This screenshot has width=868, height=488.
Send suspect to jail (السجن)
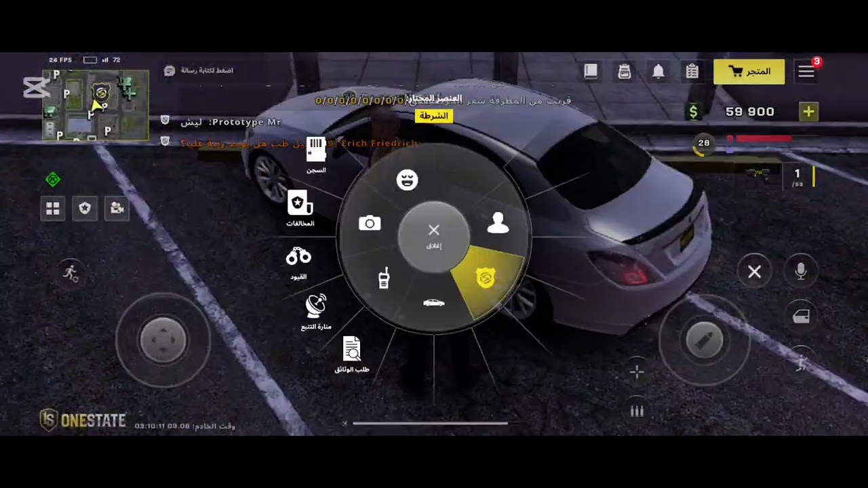coord(316,155)
